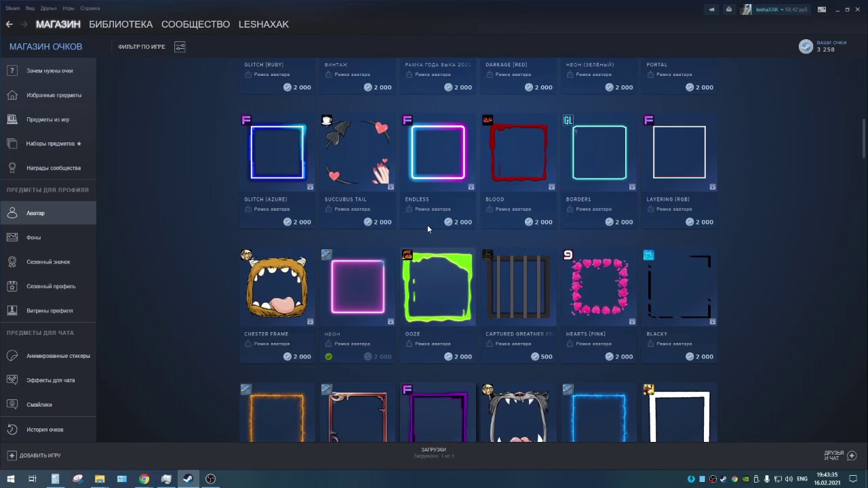Click the '9' game badge on Hearts card

[x=568, y=255]
